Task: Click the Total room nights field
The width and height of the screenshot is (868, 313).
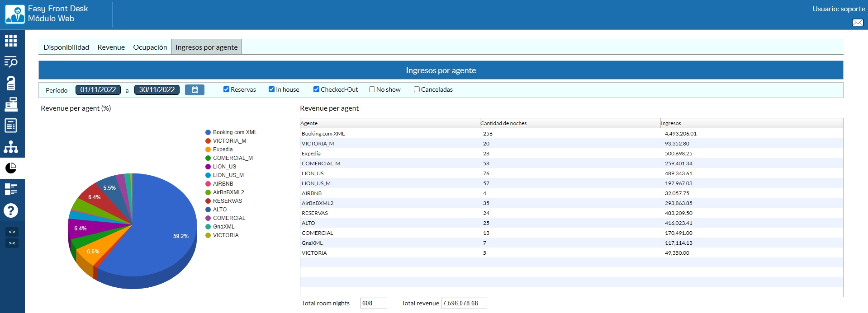Action: pos(374,303)
